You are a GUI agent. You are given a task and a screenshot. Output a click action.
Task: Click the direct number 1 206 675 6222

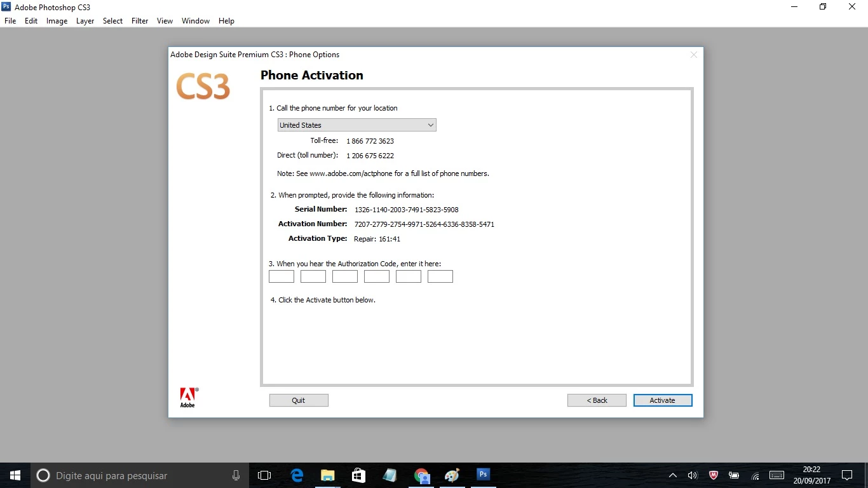[370, 156]
